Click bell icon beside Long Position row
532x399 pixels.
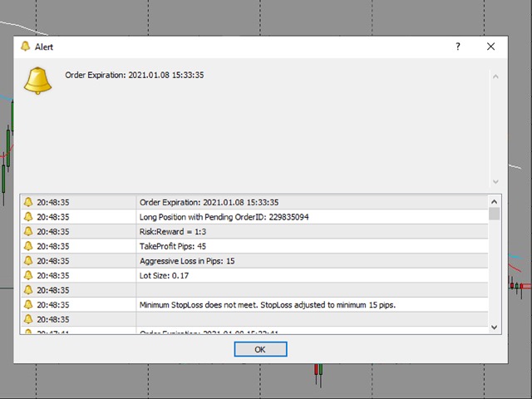point(28,217)
